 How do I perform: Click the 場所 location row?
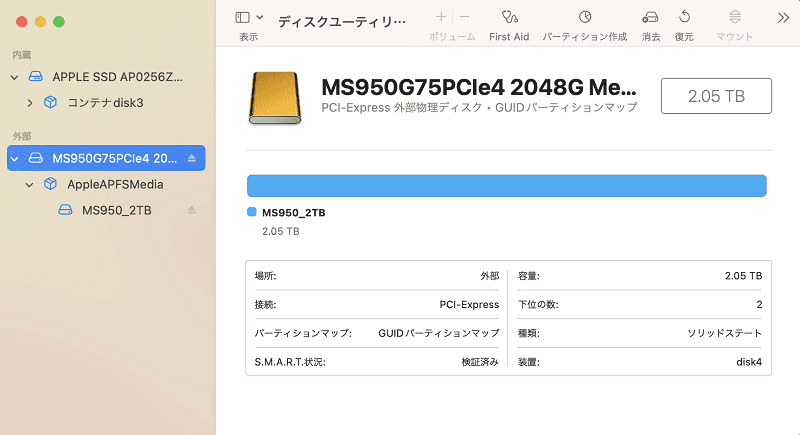pos(377,276)
